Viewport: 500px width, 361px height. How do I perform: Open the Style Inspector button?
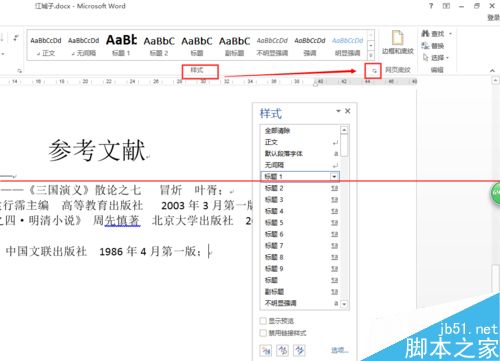(x=283, y=350)
